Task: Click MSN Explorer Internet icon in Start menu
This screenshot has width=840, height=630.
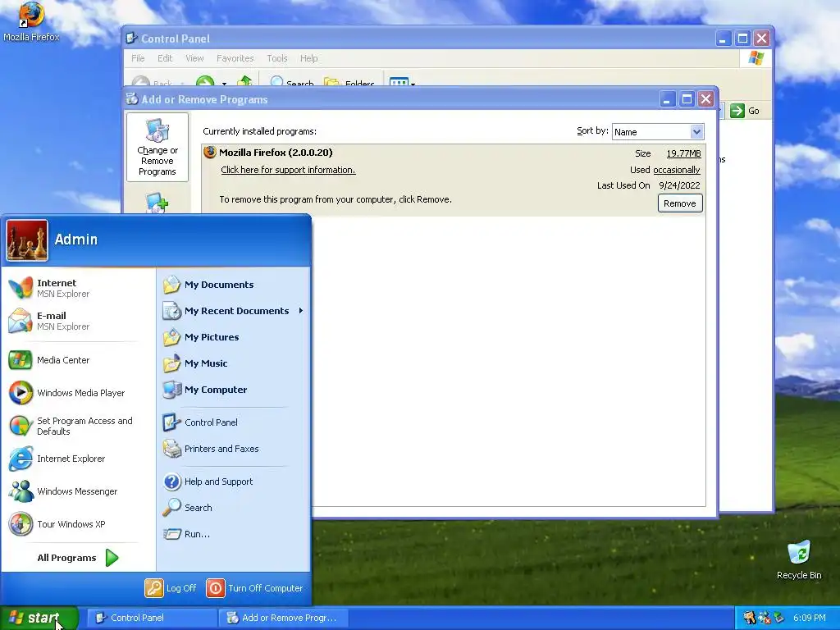Action: [21, 288]
